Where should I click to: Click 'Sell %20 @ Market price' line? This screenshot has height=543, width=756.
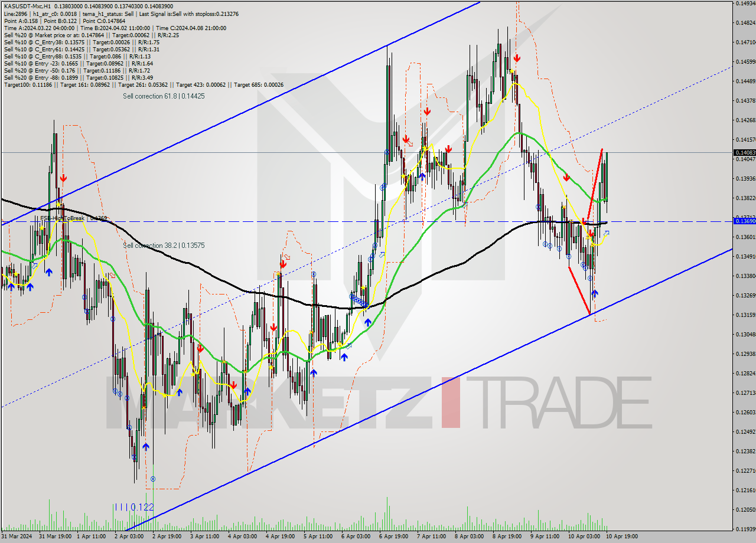point(91,35)
